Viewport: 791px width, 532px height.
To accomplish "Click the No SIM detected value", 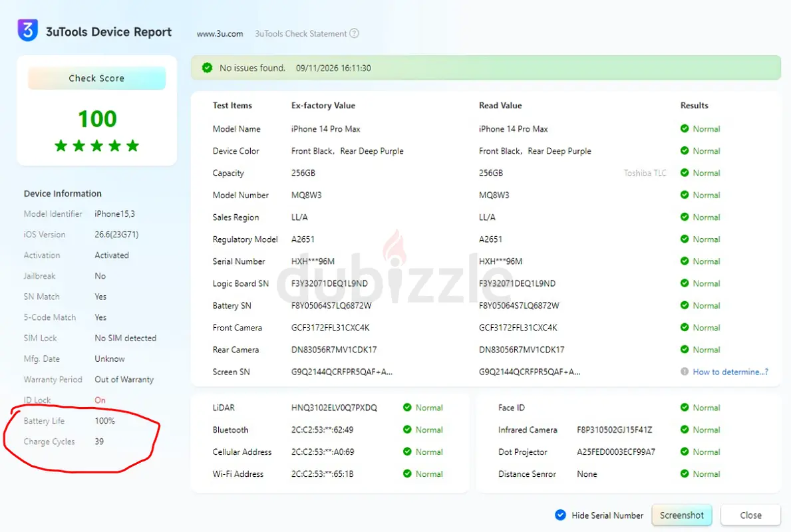I will 126,338.
